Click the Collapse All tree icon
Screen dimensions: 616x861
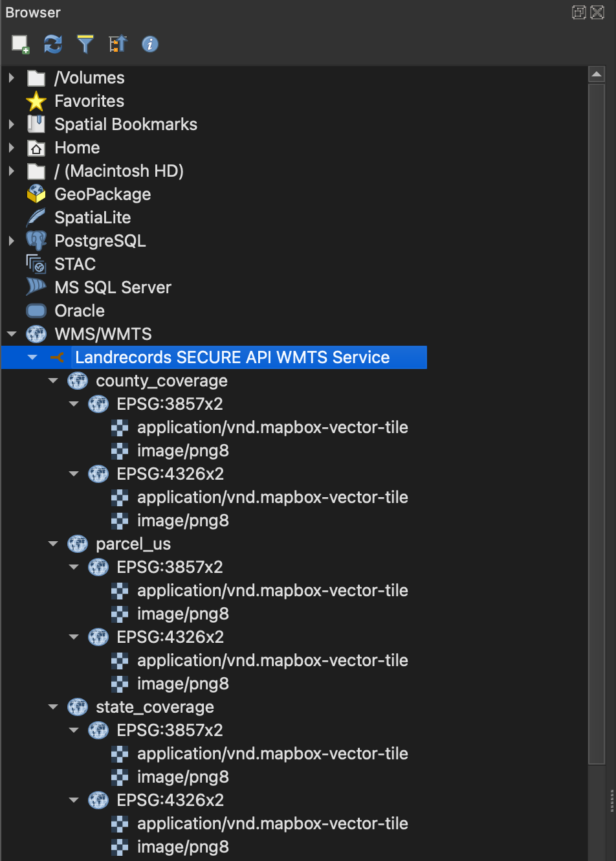[118, 44]
